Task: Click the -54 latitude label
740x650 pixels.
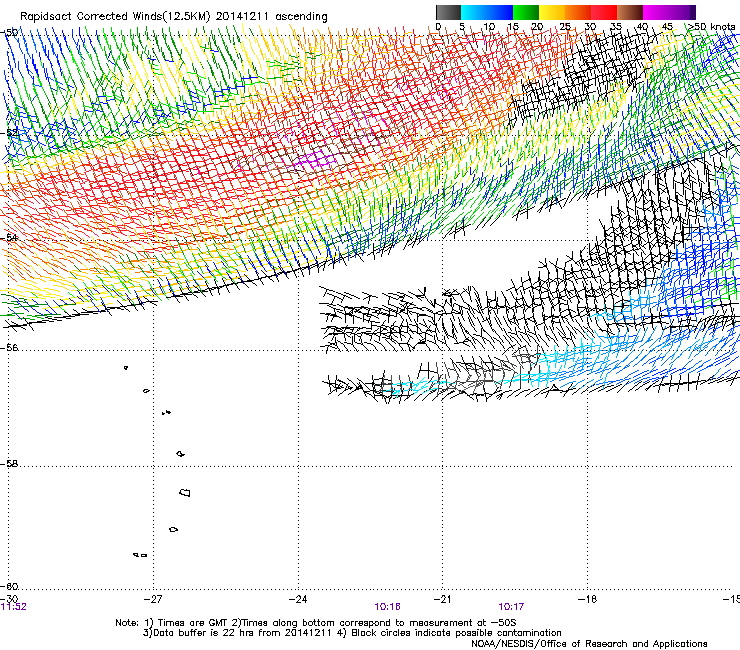Action: [x=10, y=237]
